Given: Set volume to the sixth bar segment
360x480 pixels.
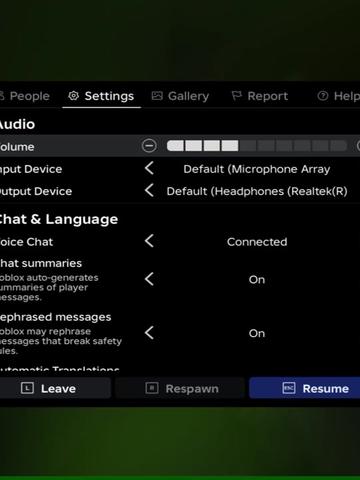Looking at the screenshot, I should (266, 146).
